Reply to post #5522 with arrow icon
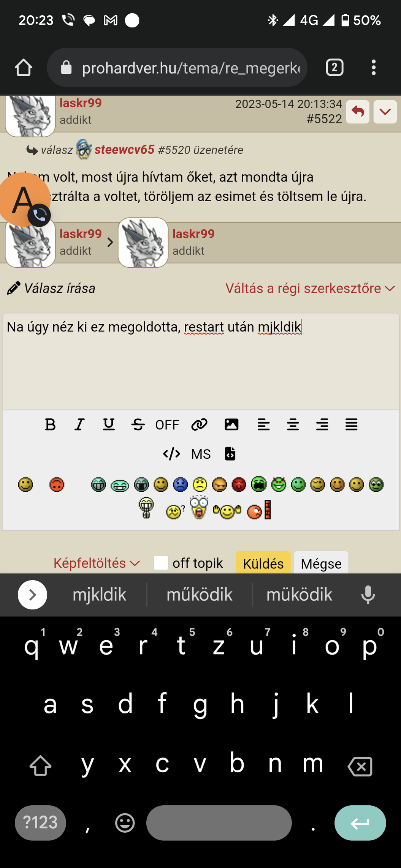The width and height of the screenshot is (401, 868). click(x=358, y=112)
